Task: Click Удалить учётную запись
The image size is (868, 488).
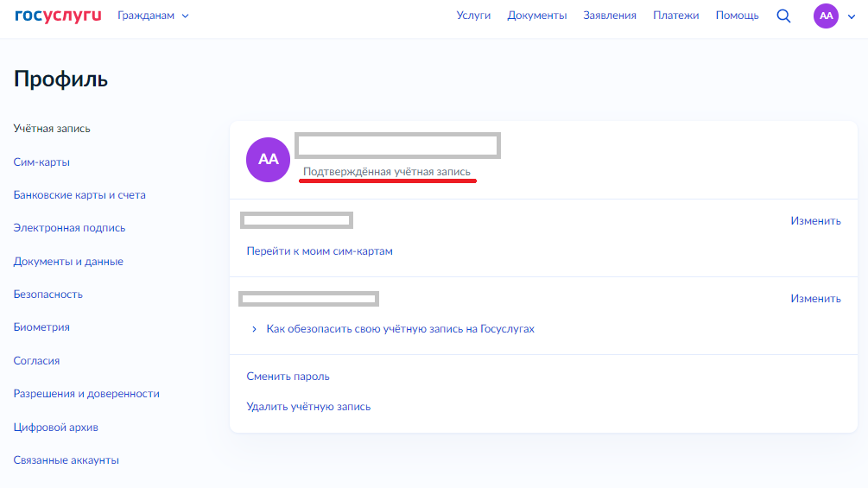Action: click(x=308, y=407)
